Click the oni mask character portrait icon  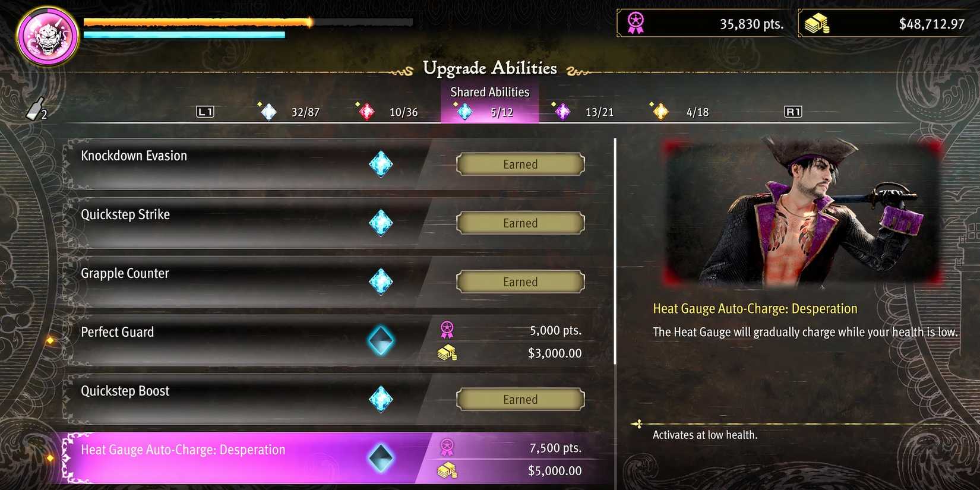coord(48,36)
